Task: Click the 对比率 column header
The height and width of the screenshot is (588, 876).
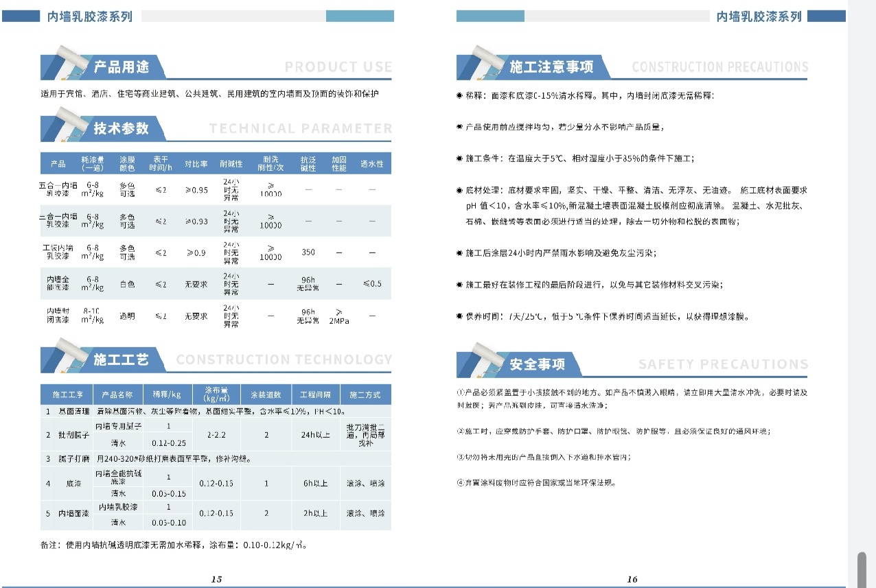Action: (196, 164)
